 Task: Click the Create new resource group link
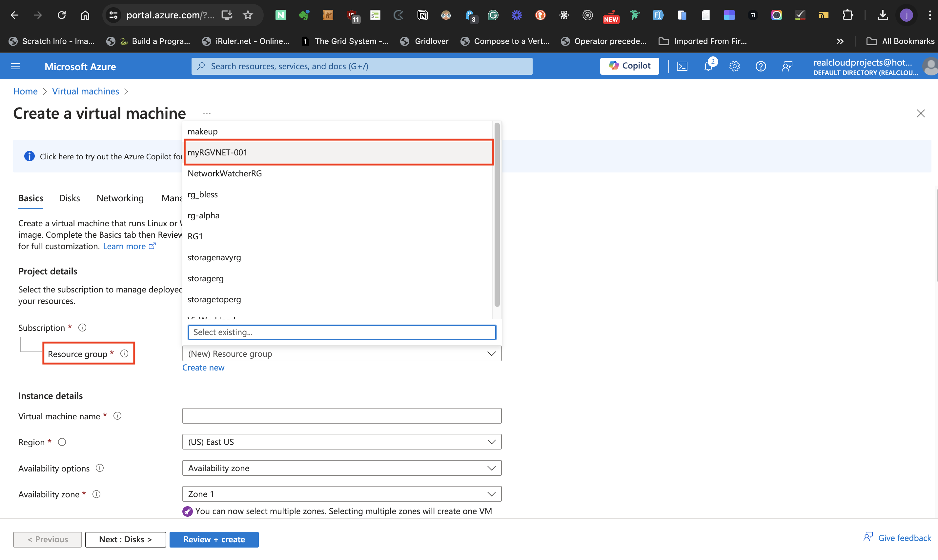click(x=203, y=367)
